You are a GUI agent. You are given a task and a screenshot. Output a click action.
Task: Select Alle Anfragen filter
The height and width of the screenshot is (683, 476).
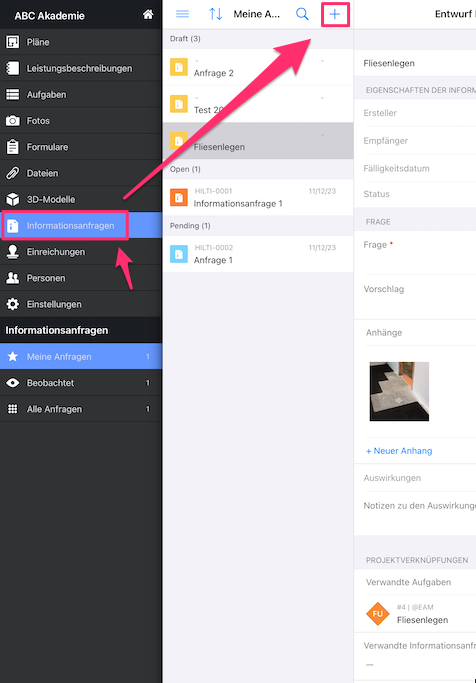coord(81,409)
